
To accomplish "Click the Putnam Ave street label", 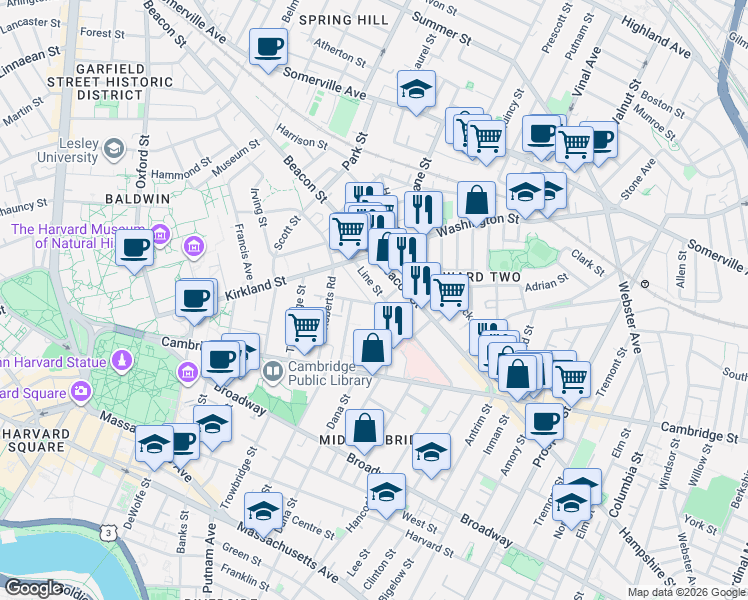I will tap(209, 557).
